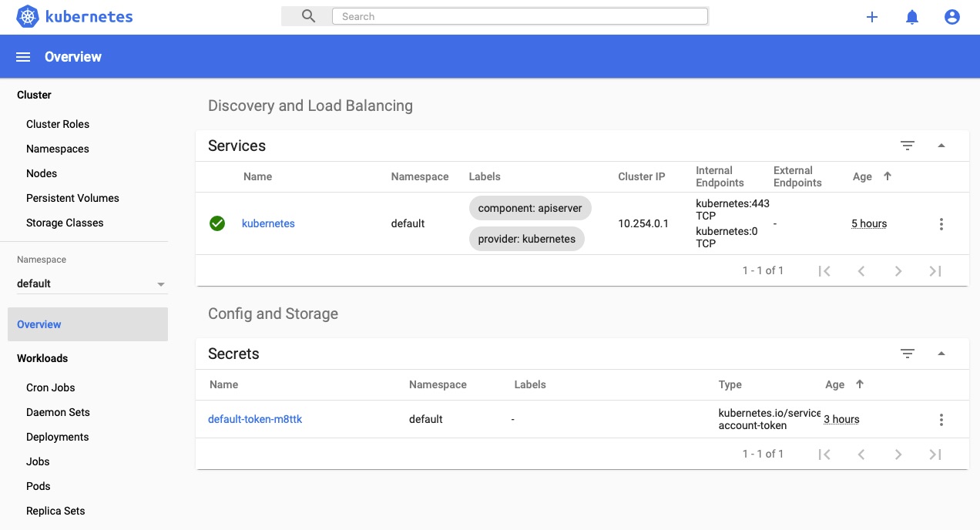The height and width of the screenshot is (530, 980).
Task: Open the default-token-m8ttk kebab menu
Action: [x=941, y=419]
